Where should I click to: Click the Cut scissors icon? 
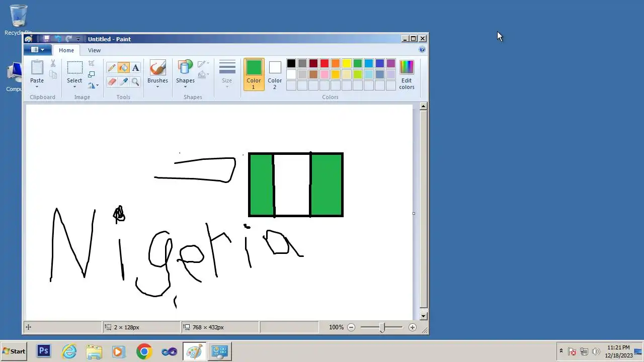[53, 64]
